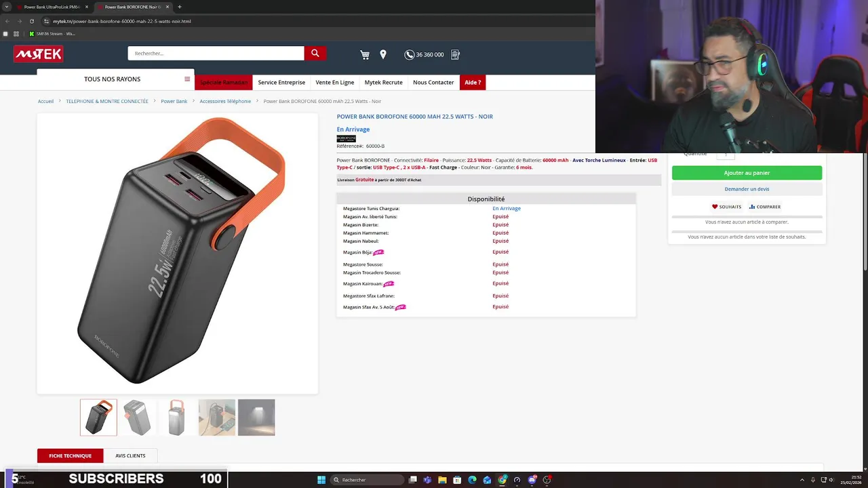Click the Borofone brand logo
The width and height of the screenshot is (868, 488).
[346, 138]
